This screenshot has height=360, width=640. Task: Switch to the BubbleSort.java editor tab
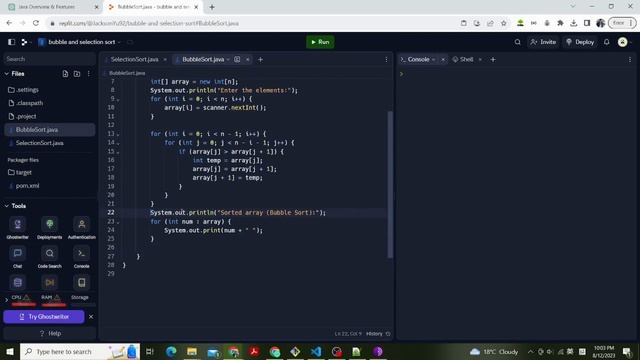click(203, 60)
